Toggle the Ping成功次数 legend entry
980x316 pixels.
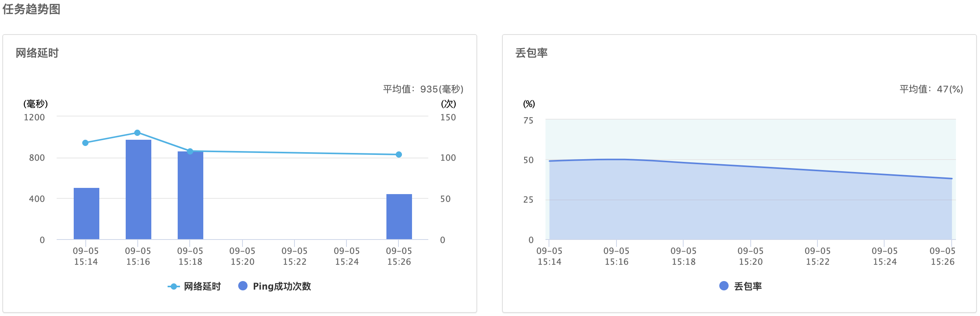(275, 286)
